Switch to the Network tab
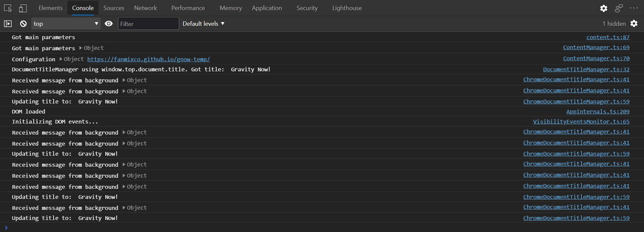Image resolution: width=644 pixels, height=232 pixels. 146,8
